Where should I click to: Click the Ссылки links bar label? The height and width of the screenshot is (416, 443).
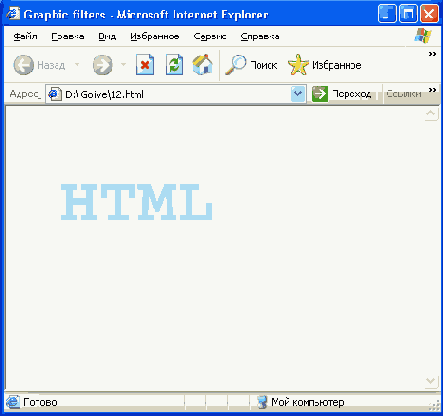click(404, 94)
